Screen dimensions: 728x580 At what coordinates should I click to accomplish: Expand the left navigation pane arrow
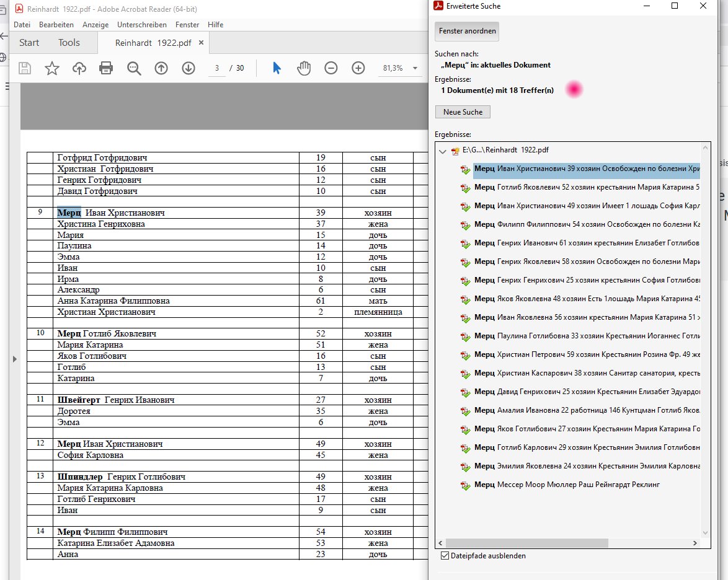[x=14, y=359]
